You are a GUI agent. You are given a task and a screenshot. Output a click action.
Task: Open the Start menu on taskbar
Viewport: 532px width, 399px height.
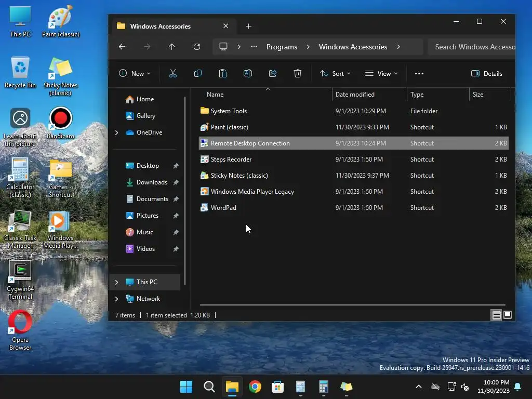tap(186, 387)
